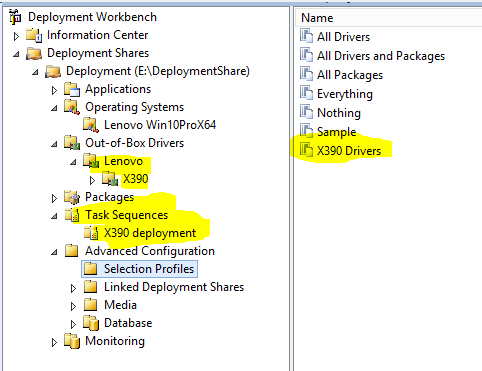
Task: Click the Information Center folder icon
Action: pyautogui.click(x=34, y=35)
